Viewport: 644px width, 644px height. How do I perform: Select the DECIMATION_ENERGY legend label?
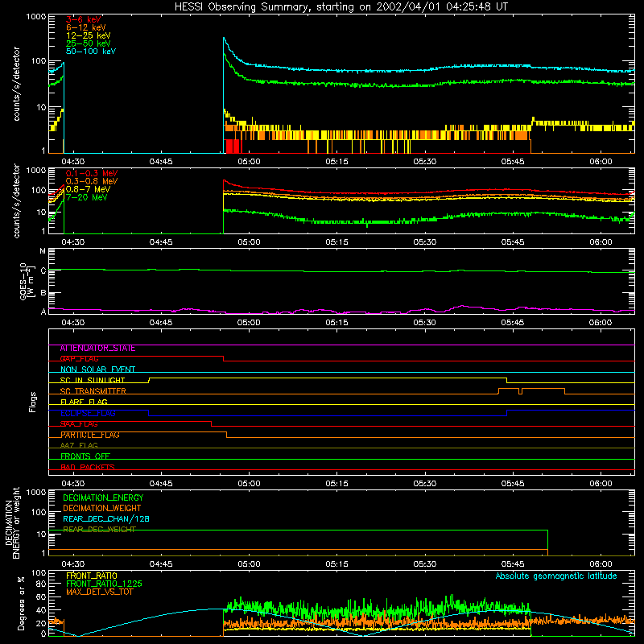pos(103,497)
